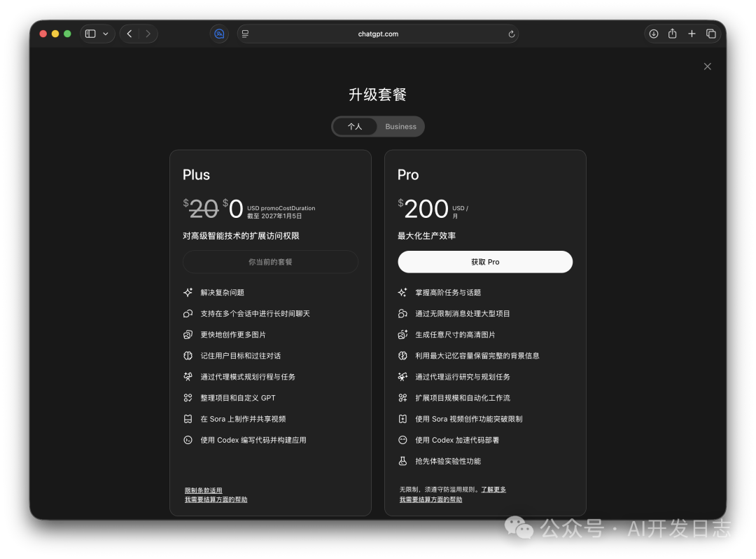756x559 pixels.
Task: Click the translate icon in the browser toolbar
Action: click(219, 33)
